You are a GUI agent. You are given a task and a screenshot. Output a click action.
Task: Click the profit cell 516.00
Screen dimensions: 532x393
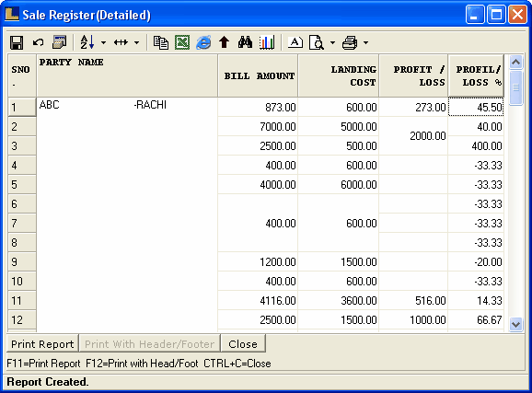[x=413, y=301]
